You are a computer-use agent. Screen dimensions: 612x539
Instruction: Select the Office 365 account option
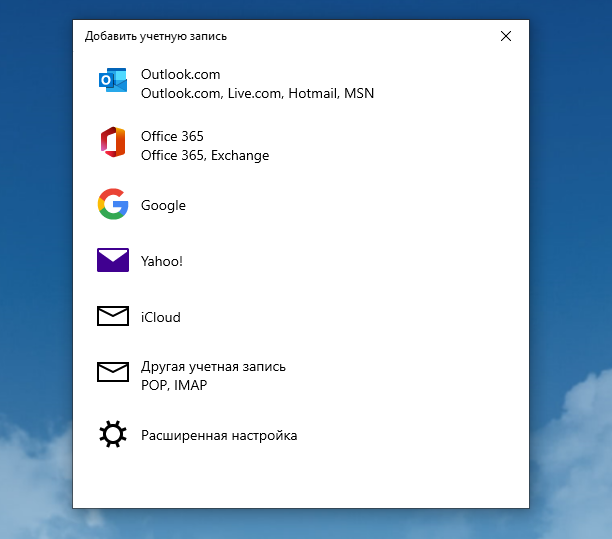pyautogui.click(x=172, y=136)
